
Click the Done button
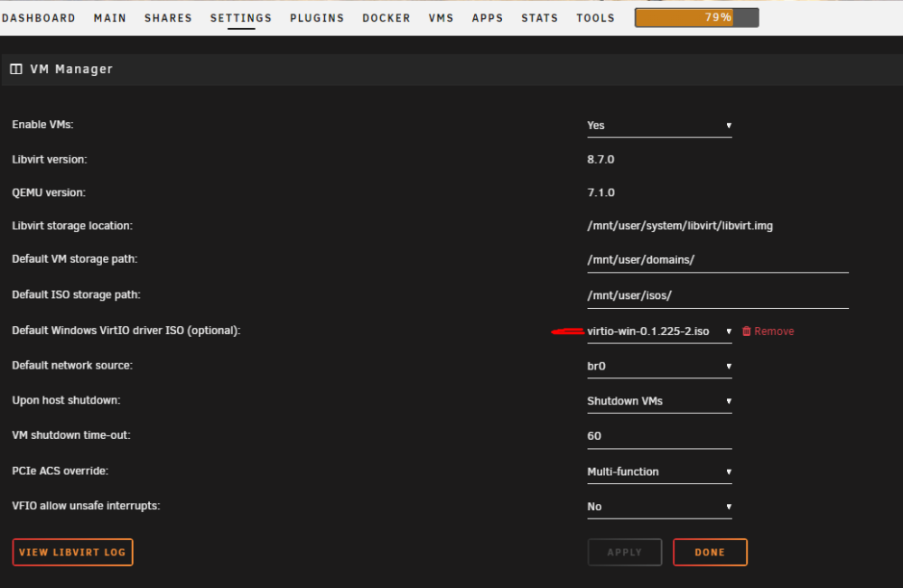[x=710, y=552]
